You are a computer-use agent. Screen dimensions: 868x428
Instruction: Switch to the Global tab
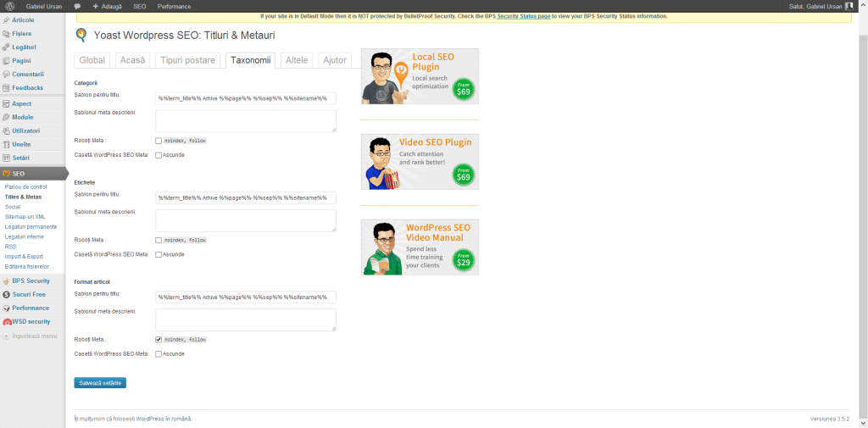(x=92, y=60)
